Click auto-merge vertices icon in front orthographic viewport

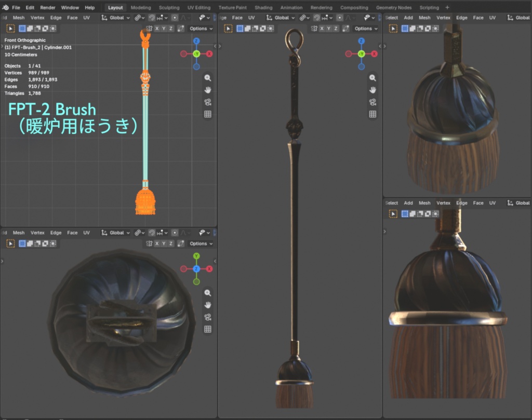pos(180,29)
